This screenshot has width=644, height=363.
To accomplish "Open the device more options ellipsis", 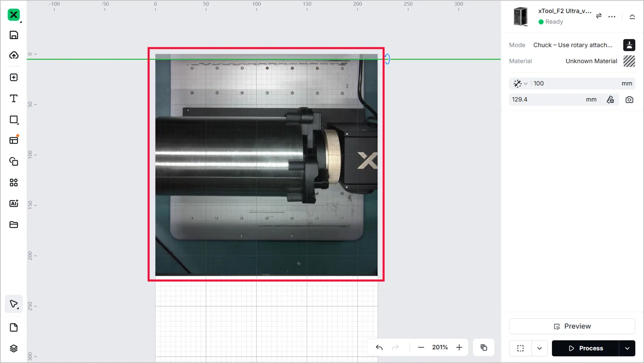I will 612,17.
